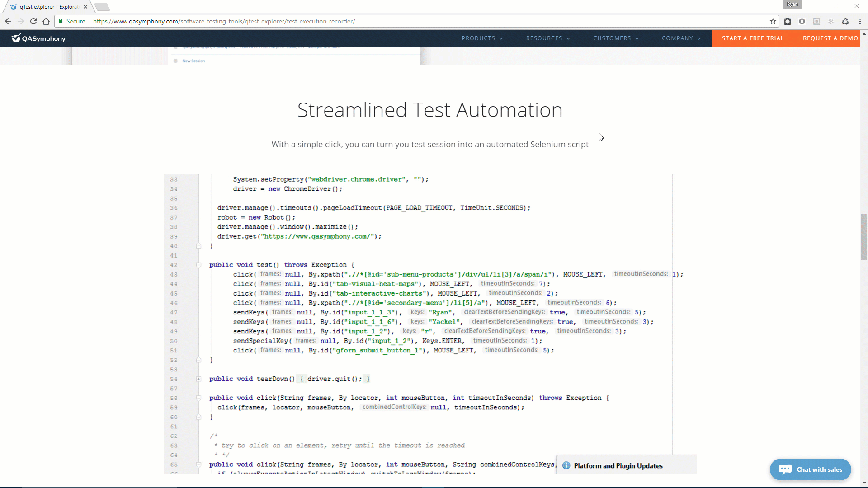Click the Request a Demo button
868x488 pixels.
(x=830, y=38)
